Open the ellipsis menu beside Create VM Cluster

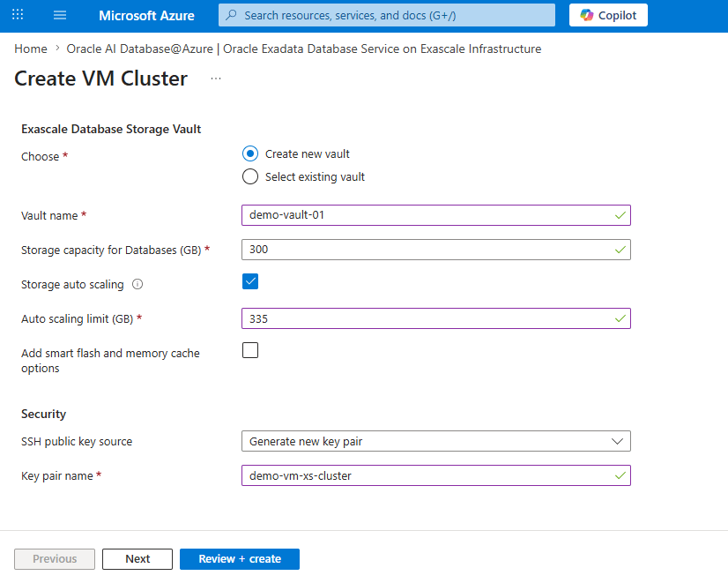click(x=215, y=80)
